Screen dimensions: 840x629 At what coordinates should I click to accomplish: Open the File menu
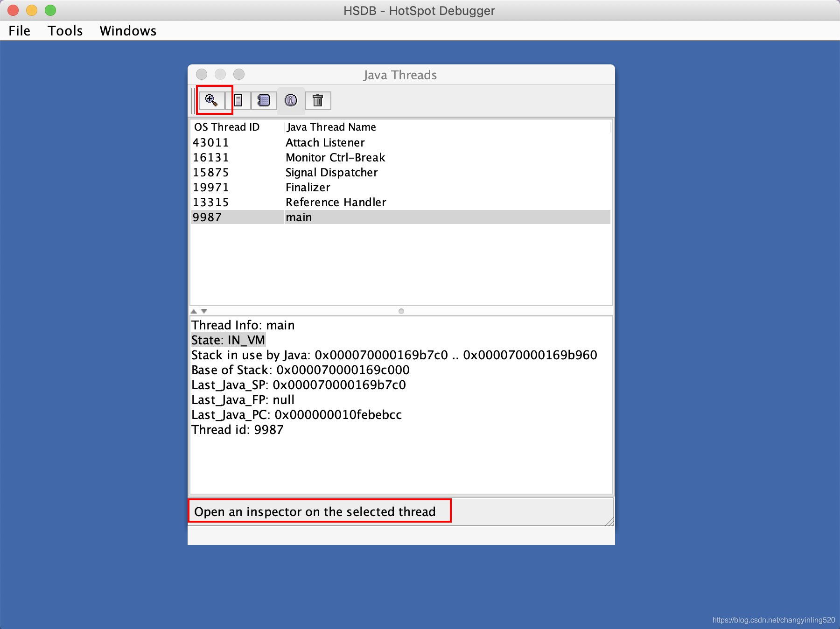pyautogui.click(x=20, y=31)
